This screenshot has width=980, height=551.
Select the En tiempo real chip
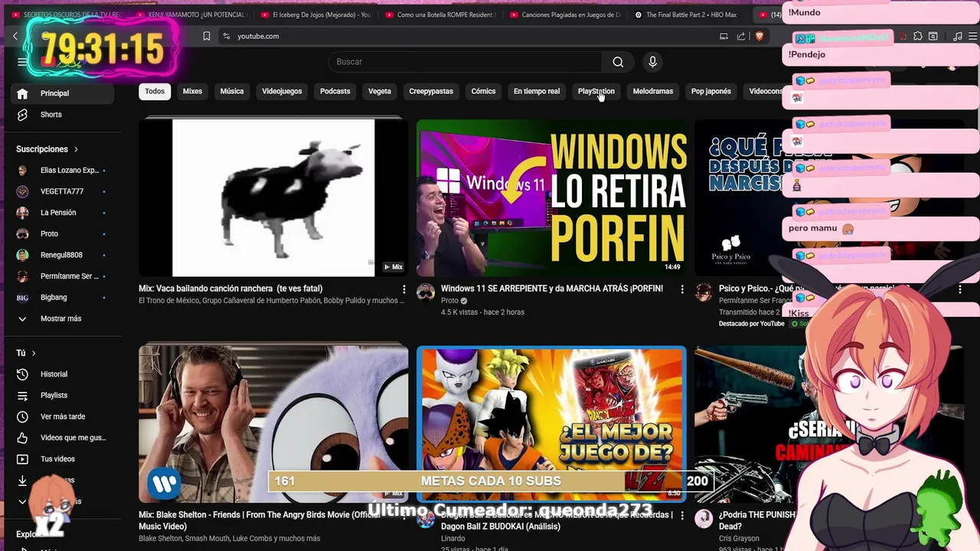pyautogui.click(x=537, y=91)
